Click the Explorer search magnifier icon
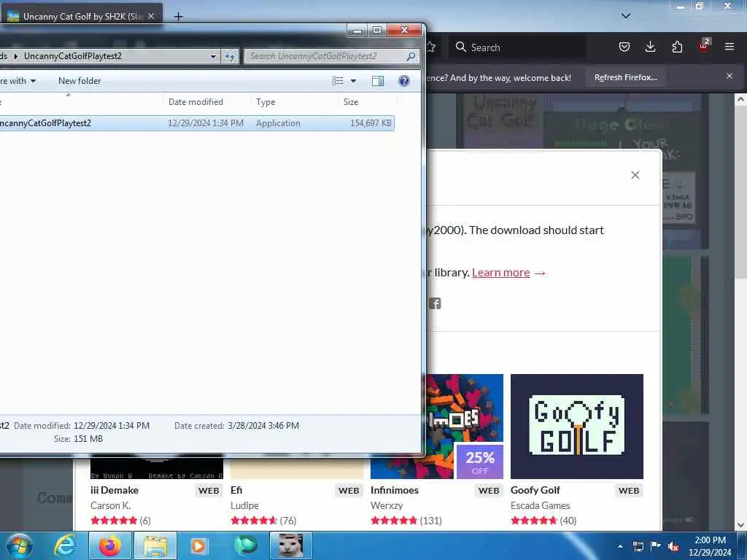Image resolution: width=747 pixels, height=560 pixels. 411,56
